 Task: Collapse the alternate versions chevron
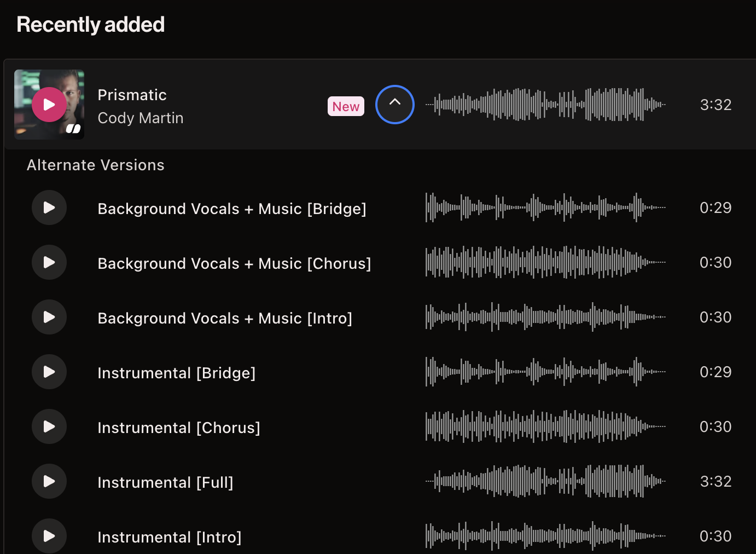pyautogui.click(x=395, y=105)
